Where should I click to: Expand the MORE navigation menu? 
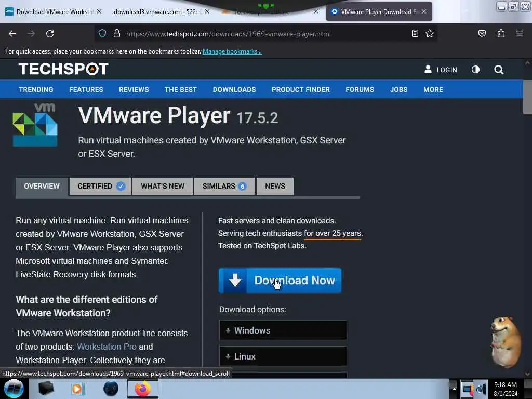click(433, 89)
